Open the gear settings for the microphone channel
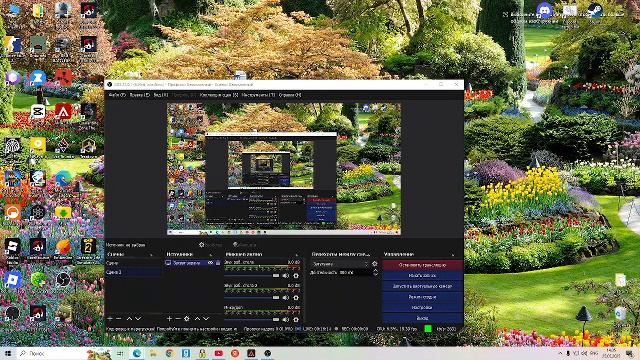The width and height of the screenshot is (640, 360). [x=296, y=320]
